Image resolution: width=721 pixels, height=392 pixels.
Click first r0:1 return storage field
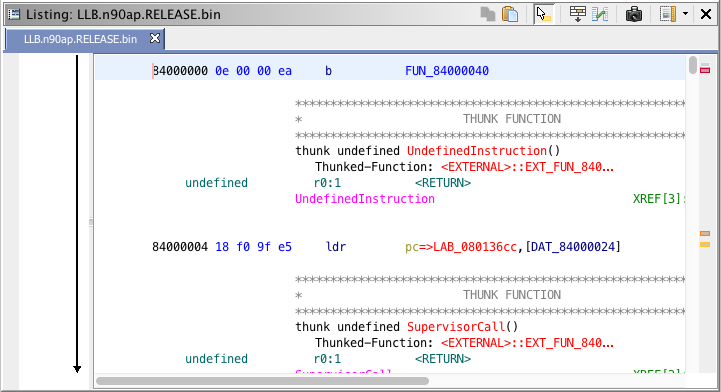tap(327, 183)
